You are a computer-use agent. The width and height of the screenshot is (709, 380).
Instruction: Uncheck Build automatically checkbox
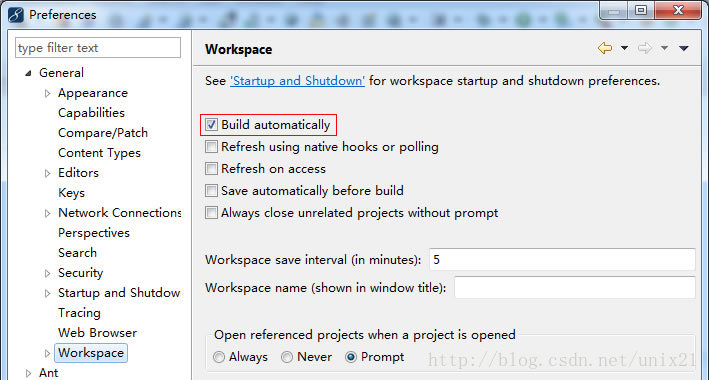[x=211, y=124]
